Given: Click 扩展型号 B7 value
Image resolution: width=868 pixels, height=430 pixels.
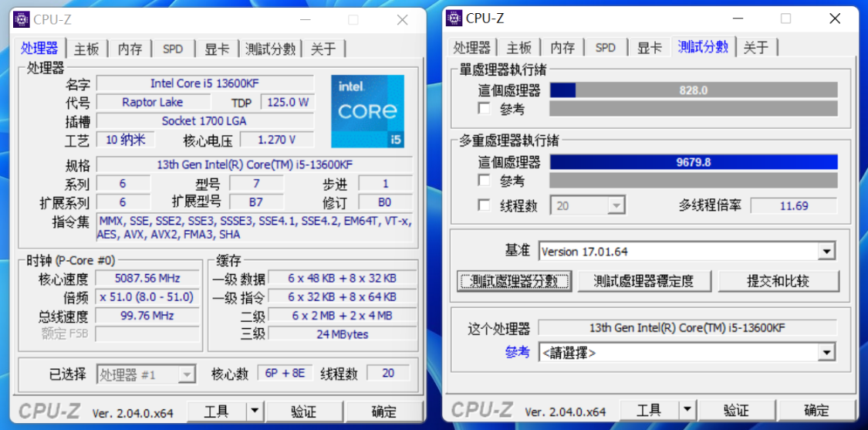Looking at the screenshot, I should tap(256, 201).
